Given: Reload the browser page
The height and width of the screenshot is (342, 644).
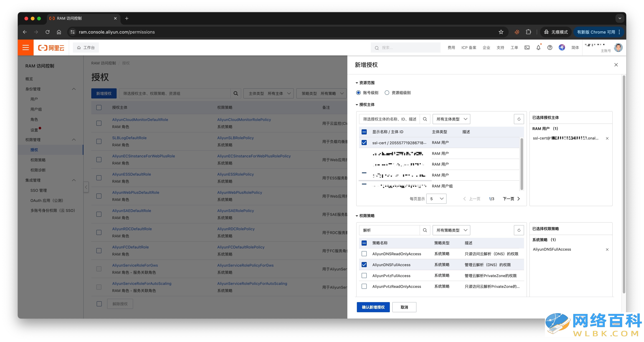Looking at the screenshot, I should pyautogui.click(x=48, y=32).
